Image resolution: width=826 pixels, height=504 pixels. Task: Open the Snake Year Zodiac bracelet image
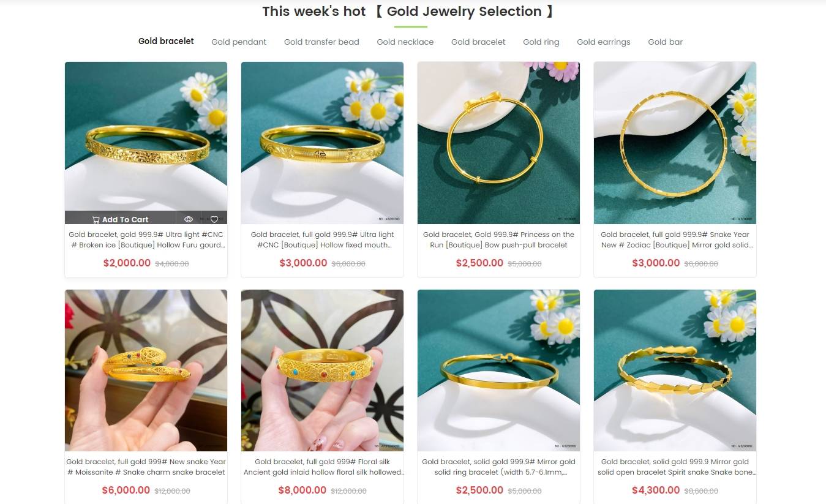[x=675, y=143]
